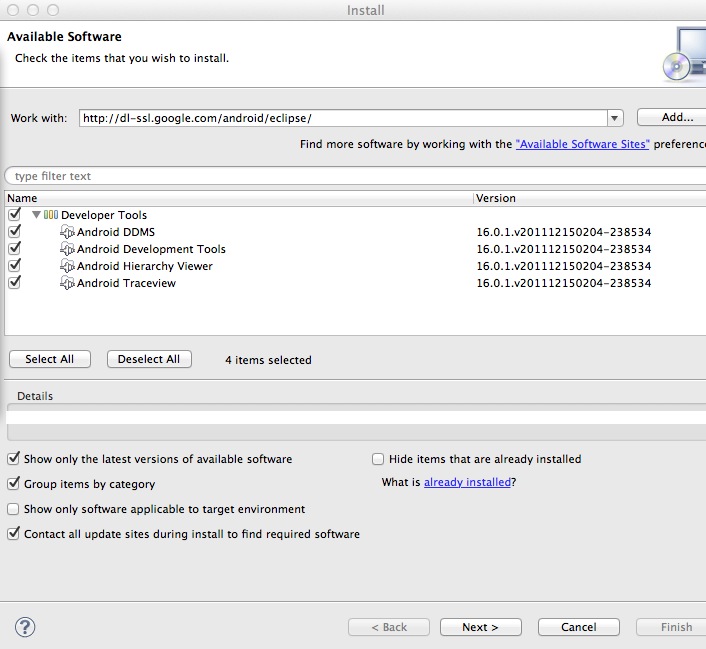Click the Next > button
Screen dimensions: 706x649
[480, 627]
